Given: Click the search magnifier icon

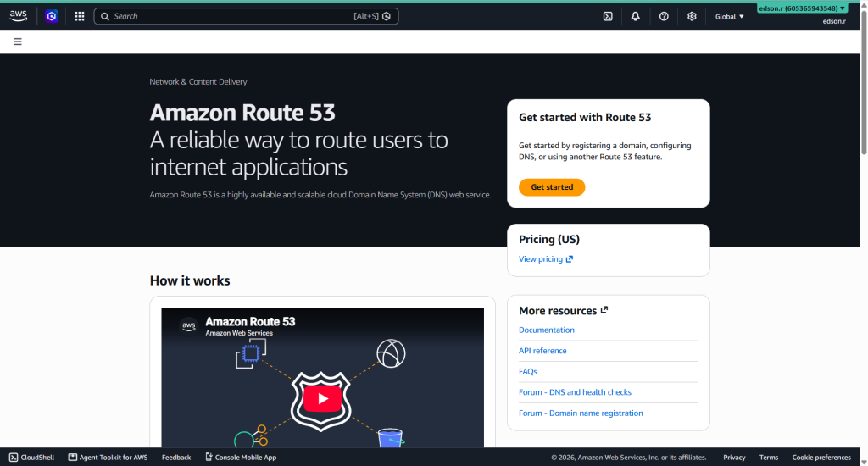Looking at the screenshot, I should [x=104, y=17].
